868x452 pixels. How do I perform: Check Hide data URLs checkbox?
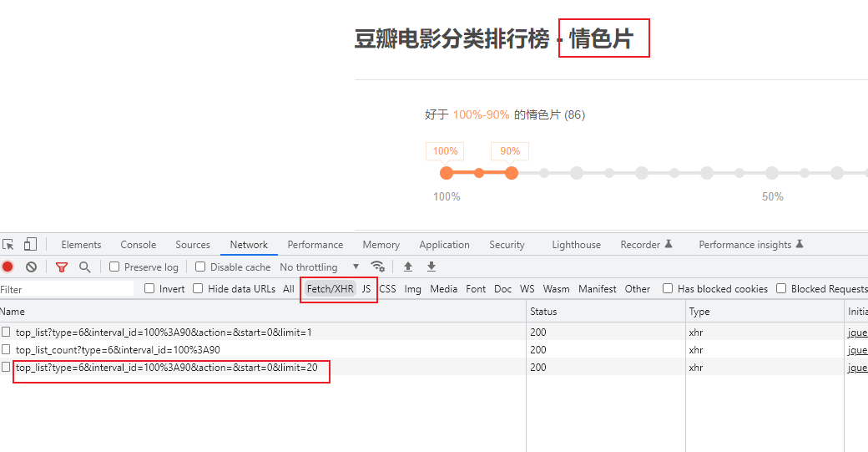coord(198,288)
